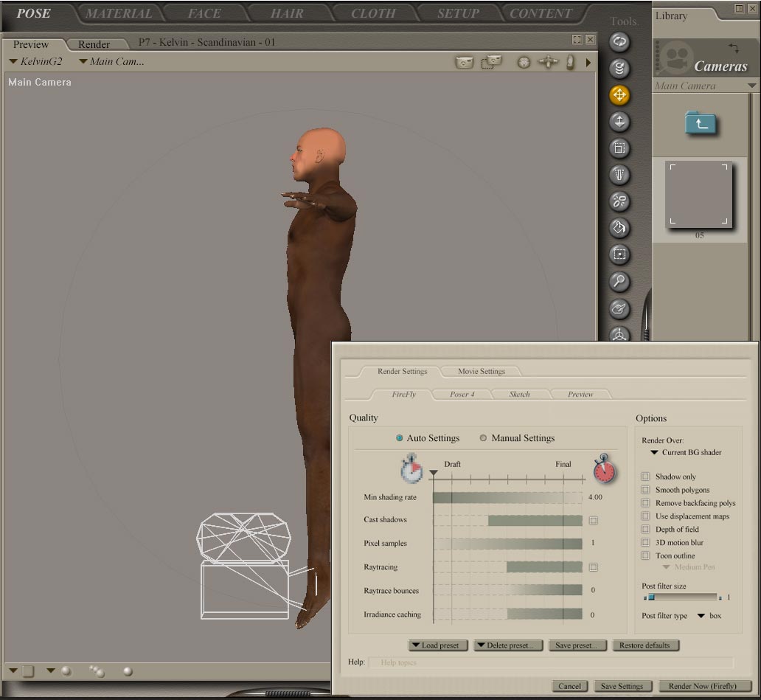Pick the Magnifier zoom tool
This screenshot has width=761, height=700.
coord(619,281)
